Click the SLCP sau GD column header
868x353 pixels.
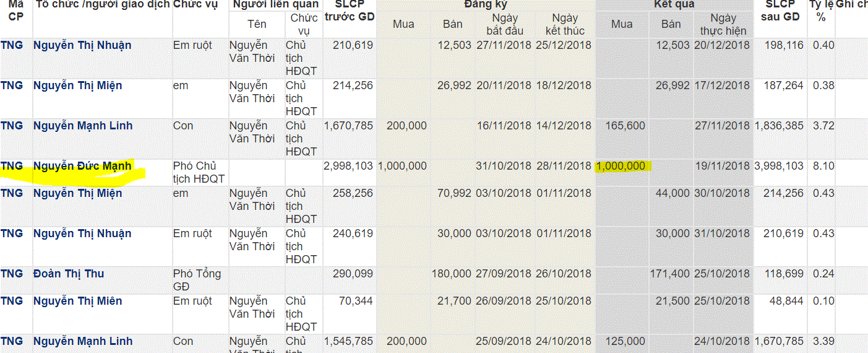pos(780,11)
